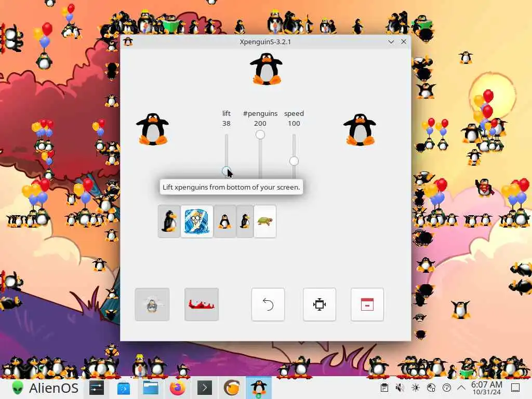
Task: Select the front-facing Tux theme
Action: [224, 221]
